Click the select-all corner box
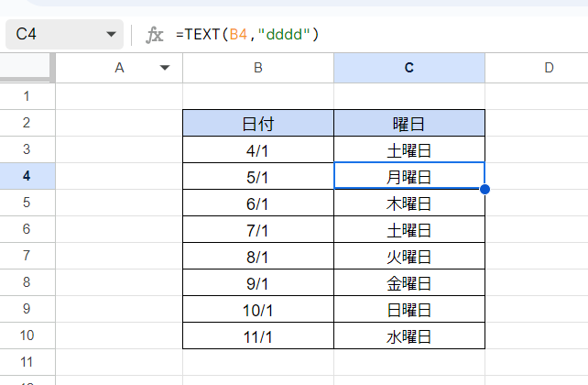 coord(25,67)
